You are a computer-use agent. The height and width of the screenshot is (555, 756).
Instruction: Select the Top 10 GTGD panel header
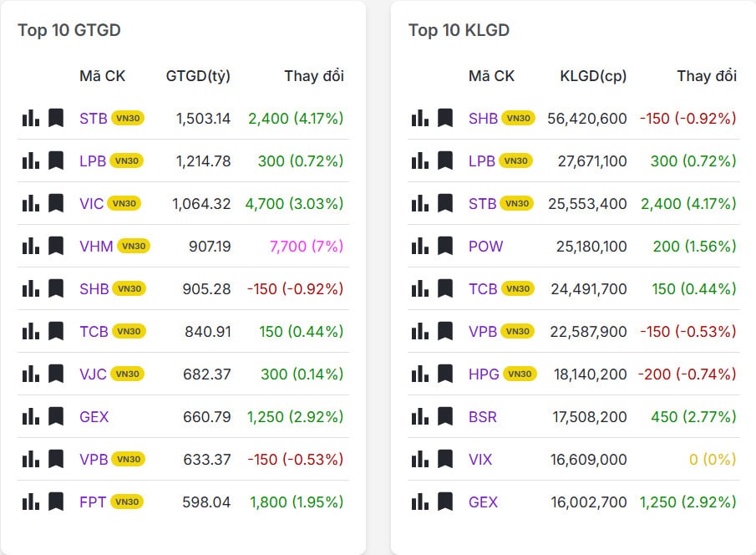tap(68, 30)
